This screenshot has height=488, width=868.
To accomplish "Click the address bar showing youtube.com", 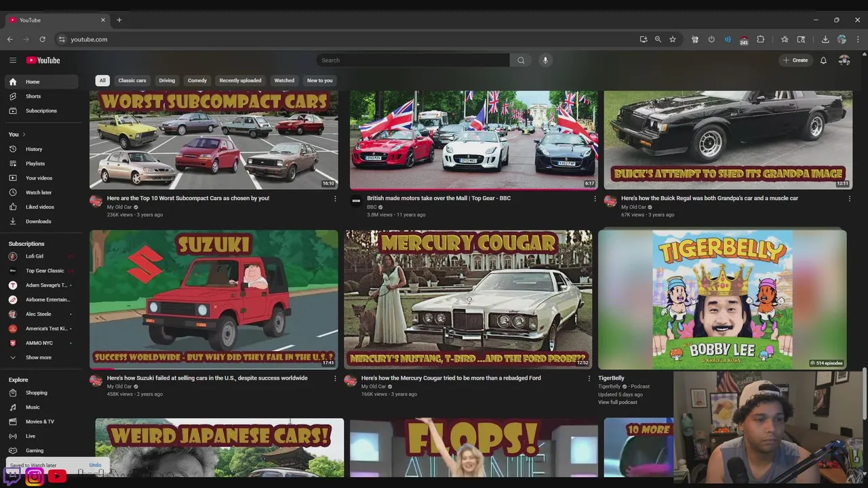I will click(346, 39).
